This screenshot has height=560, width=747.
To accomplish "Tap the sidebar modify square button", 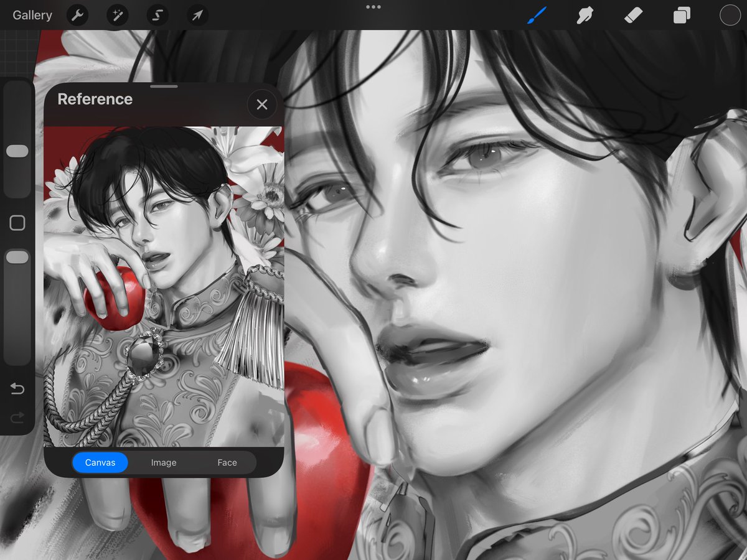I will tap(17, 222).
